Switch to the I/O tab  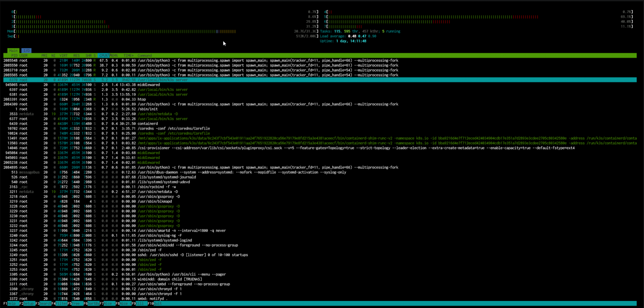tap(26, 51)
